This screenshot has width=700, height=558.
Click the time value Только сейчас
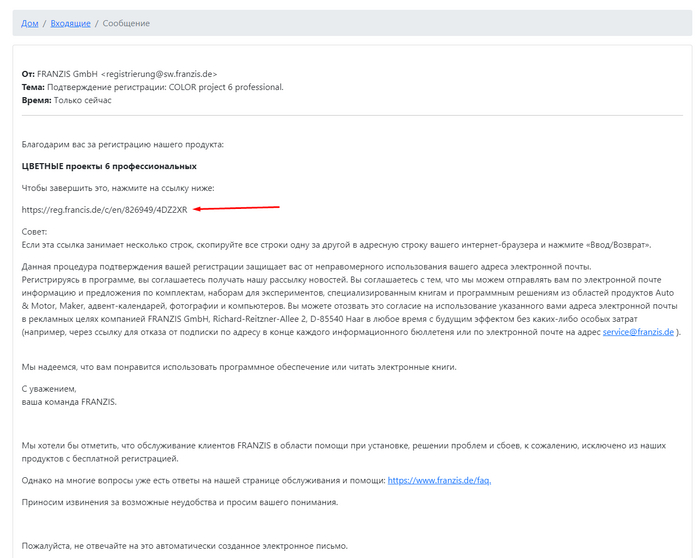click(x=83, y=100)
